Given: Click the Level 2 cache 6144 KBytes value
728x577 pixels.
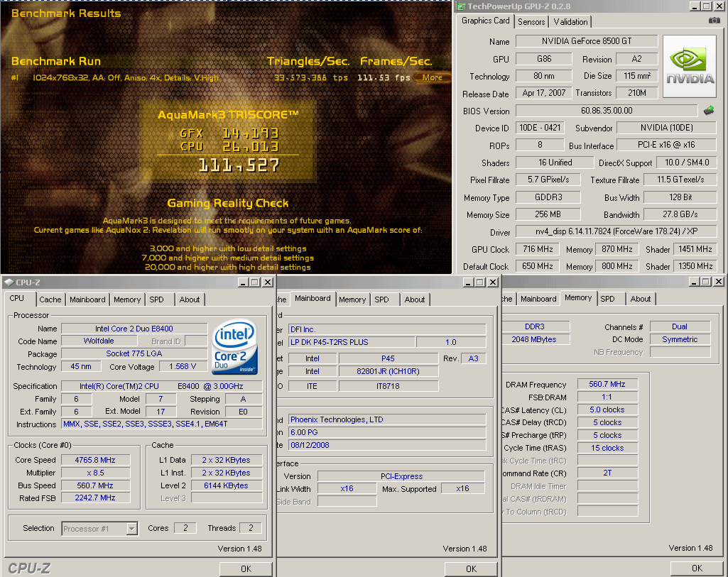Looking at the screenshot, I should (x=226, y=485).
